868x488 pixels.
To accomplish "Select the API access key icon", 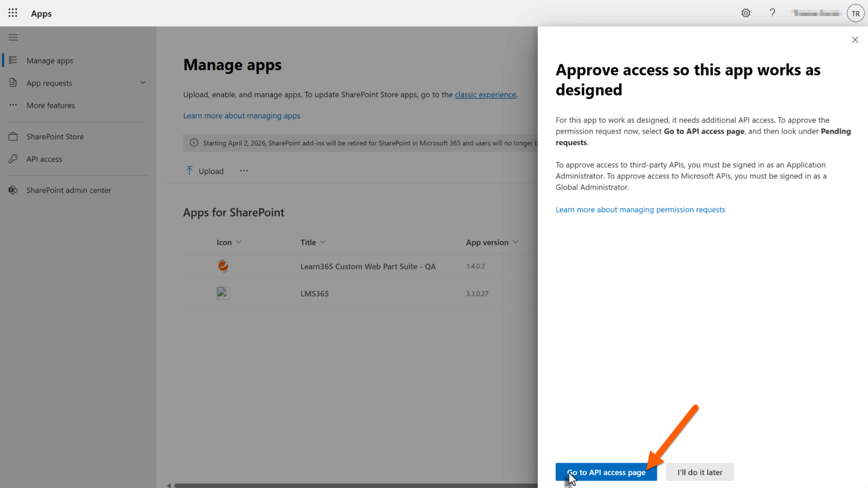I will (13, 159).
